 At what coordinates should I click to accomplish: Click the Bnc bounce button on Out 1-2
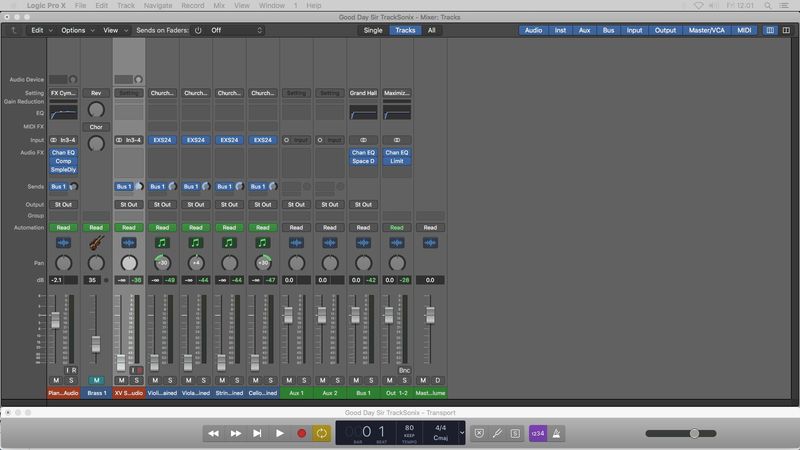[404, 370]
